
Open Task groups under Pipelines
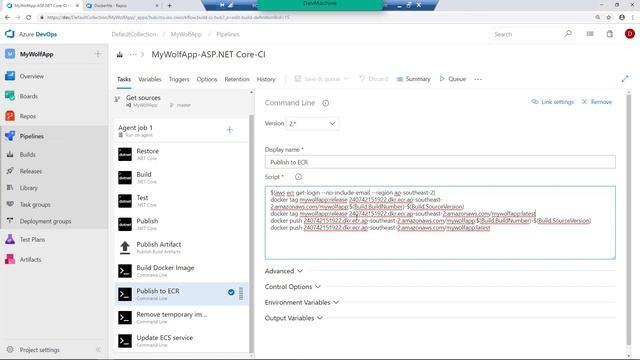35,205
